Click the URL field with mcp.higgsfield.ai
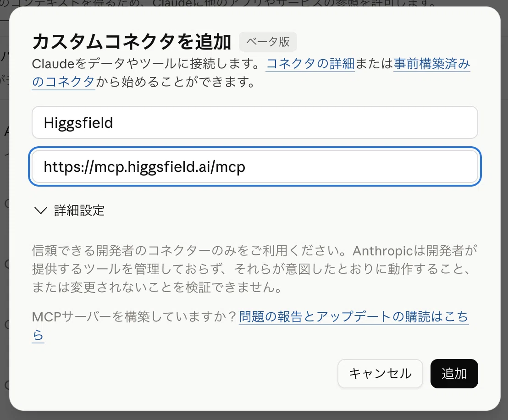508x420 pixels. pyautogui.click(x=254, y=166)
